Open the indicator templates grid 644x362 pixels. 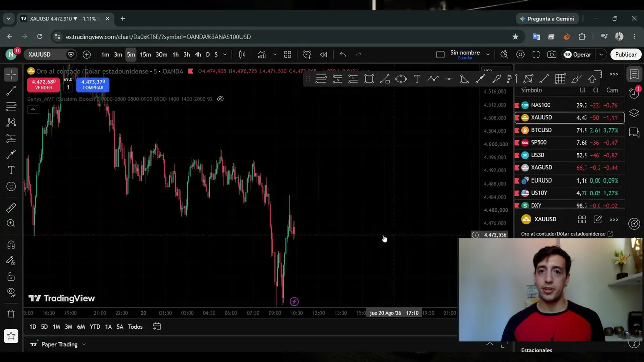[288, 54]
